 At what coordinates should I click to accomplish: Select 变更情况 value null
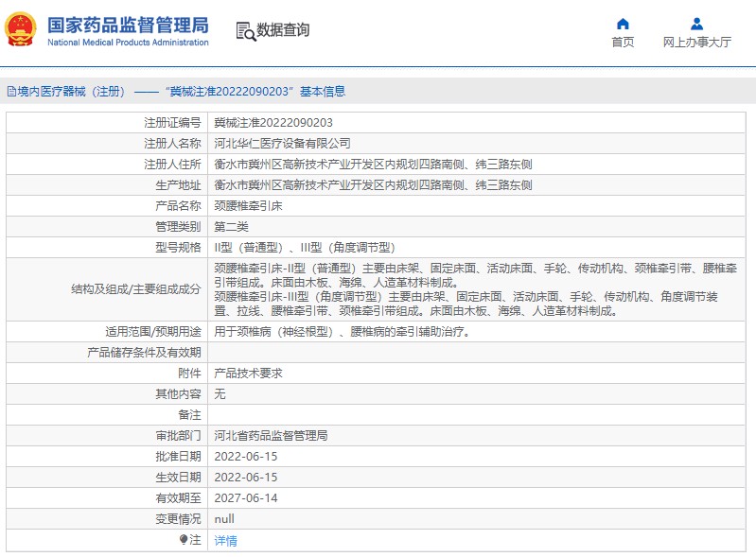click(x=224, y=519)
